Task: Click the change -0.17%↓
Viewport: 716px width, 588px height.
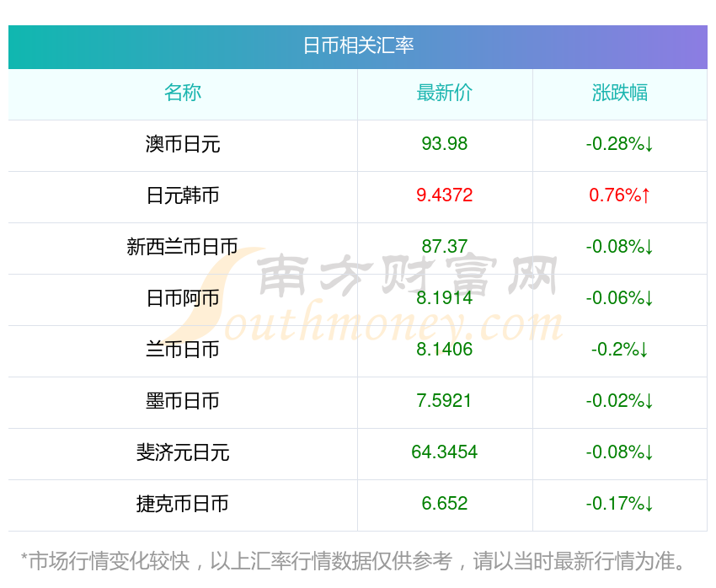Action: click(620, 504)
